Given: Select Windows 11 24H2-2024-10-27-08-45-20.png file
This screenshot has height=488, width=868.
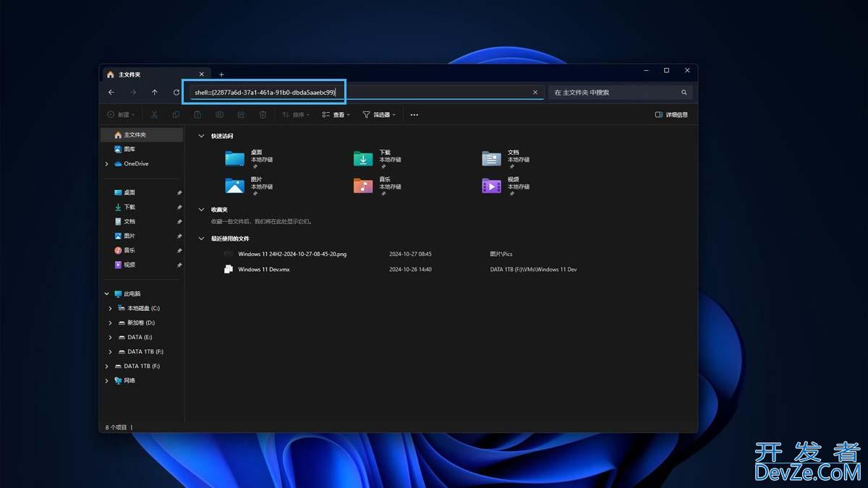Looking at the screenshot, I should [x=292, y=254].
